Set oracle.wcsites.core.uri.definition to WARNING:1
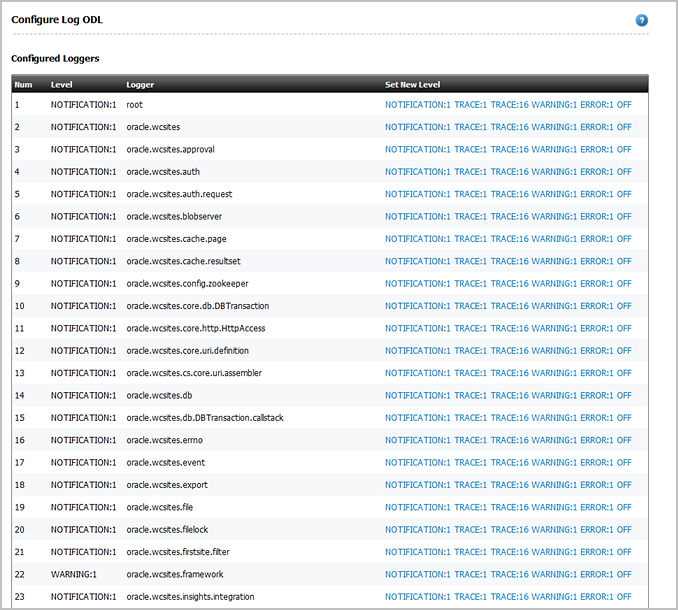 [554, 351]
